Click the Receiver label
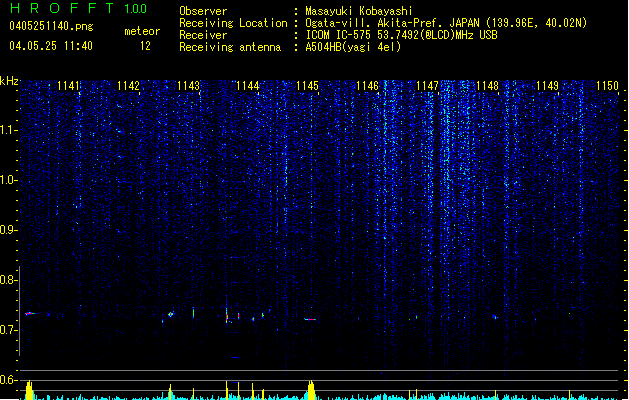This screenshot has height=400, width=629. pos(203,35)
